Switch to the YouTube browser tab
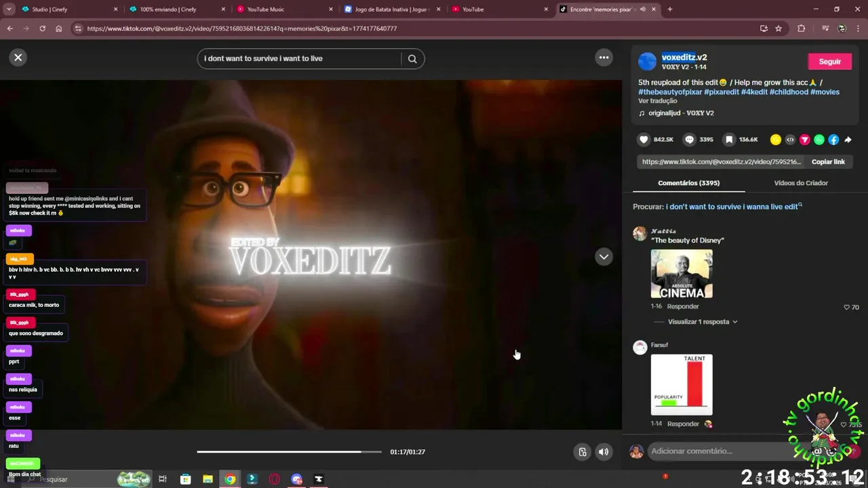This screenshot has width=868, height=488. point(499,9)
